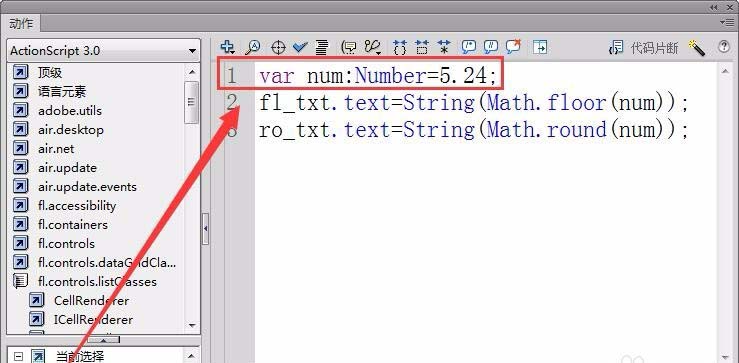
Task: Open fl.accessibility package entry
Action: tap(77, 206)
